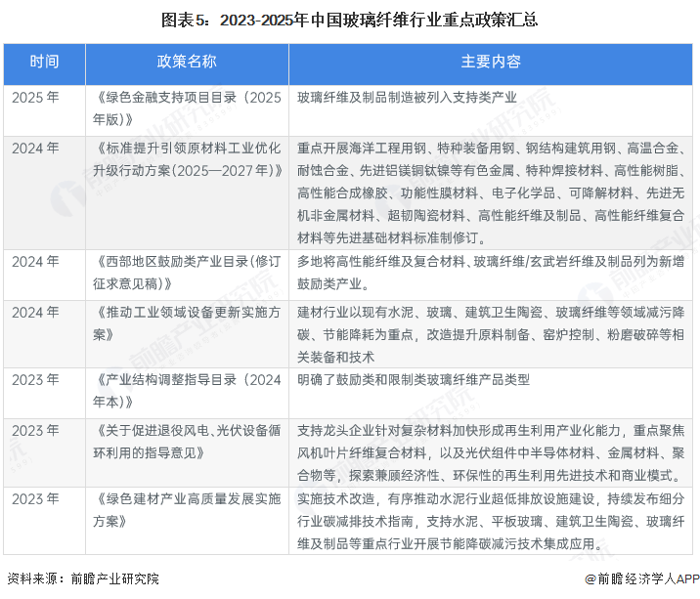
Task: Open the 退役风电、光伏设备循环利用 policy name
Action: pos(187,442)
